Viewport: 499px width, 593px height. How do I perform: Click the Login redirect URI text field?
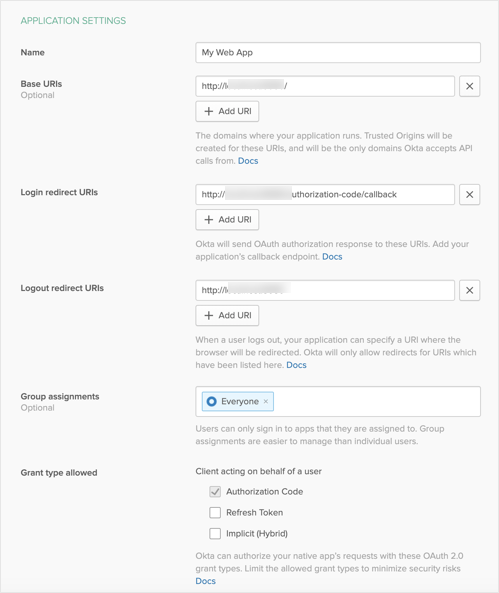coord(325,194)
